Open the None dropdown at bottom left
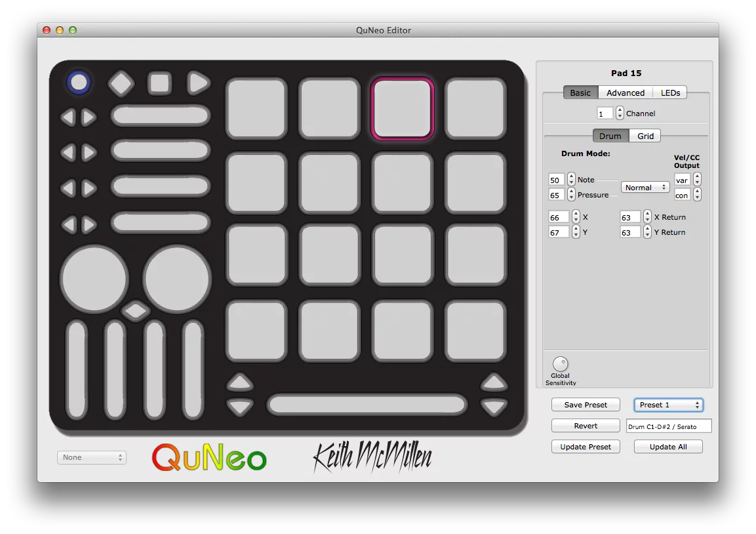 point(91,457)
